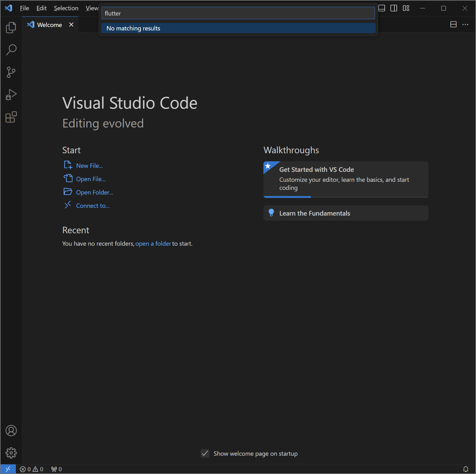Viewport: 476px width, 474px height.
Task: Click the VS Code logo in title bar
Action: [9, 8]
